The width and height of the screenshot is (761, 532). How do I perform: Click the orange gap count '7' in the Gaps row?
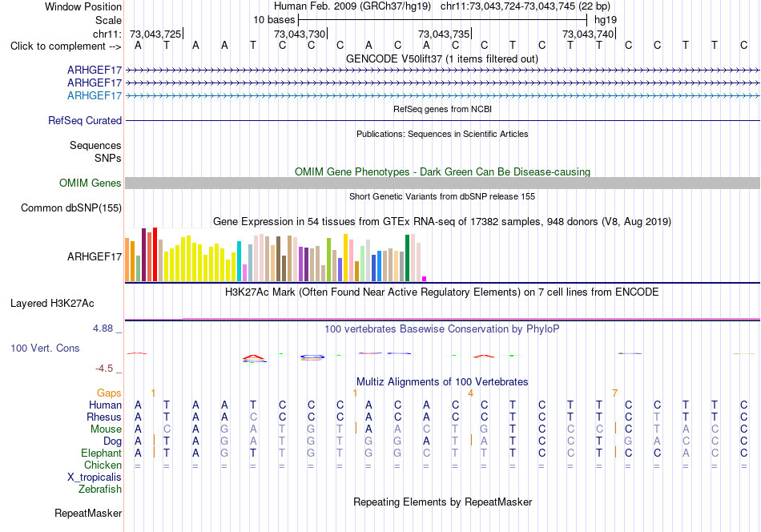point(614,393)
